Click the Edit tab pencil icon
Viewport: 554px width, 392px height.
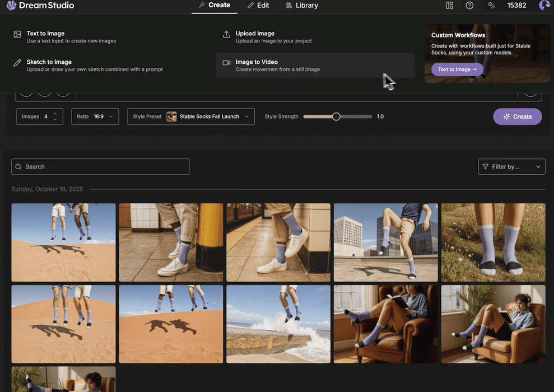tap(250, 5)
